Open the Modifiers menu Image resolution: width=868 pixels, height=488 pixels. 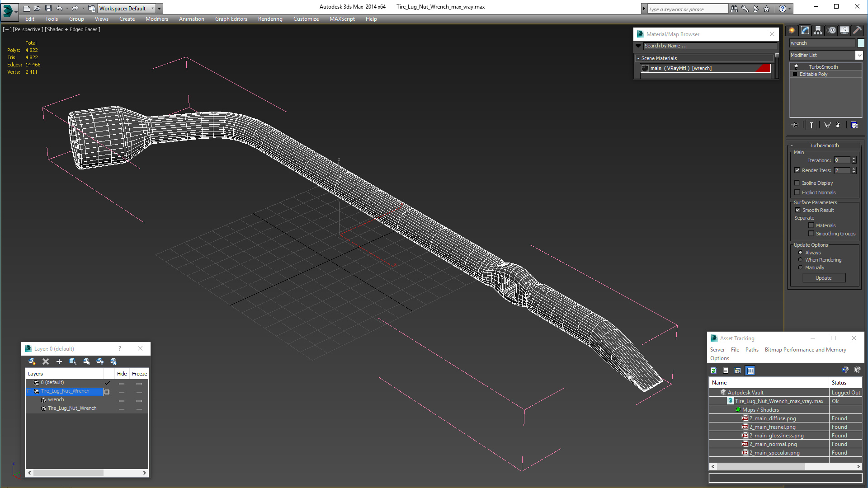[x=156, y=19]
